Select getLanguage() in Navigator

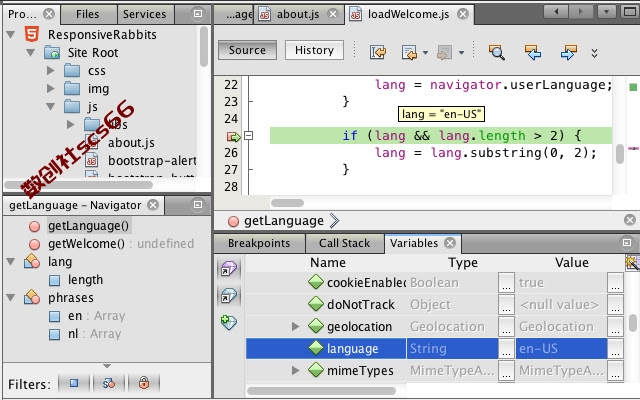(x=88, y=226)
